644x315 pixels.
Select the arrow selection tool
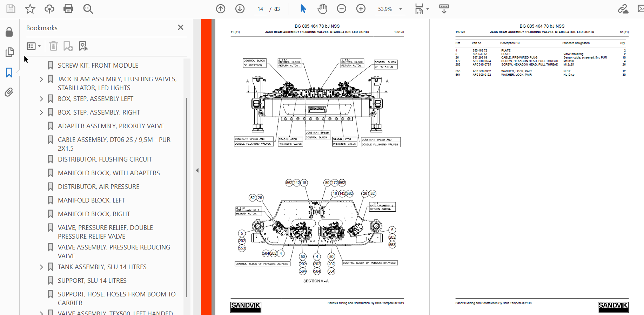[x=303, y=9]
